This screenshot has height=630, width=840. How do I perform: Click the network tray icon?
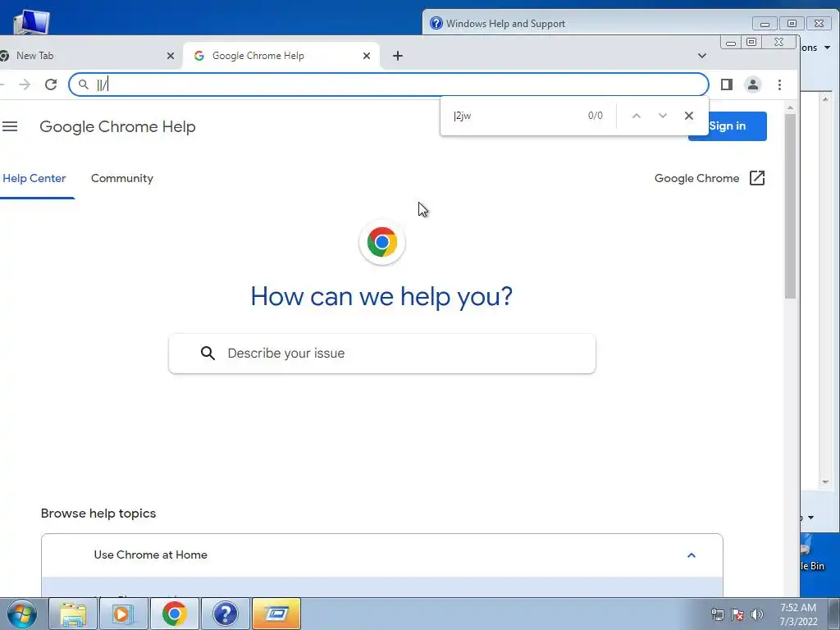(x=717, y=614)
